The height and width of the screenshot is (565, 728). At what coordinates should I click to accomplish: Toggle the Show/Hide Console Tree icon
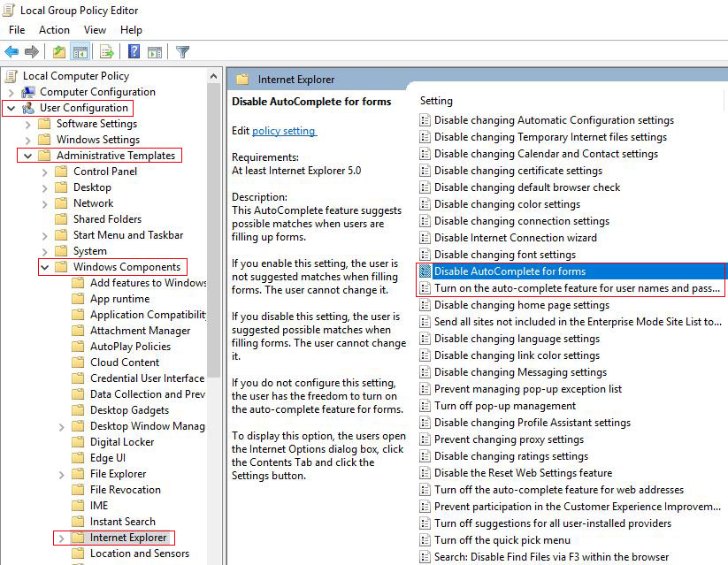click(80, 51)
